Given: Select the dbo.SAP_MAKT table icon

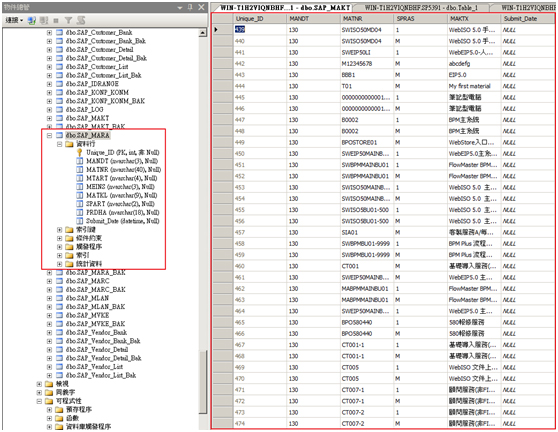Looking at the screenshot, I should coord(59,118).
